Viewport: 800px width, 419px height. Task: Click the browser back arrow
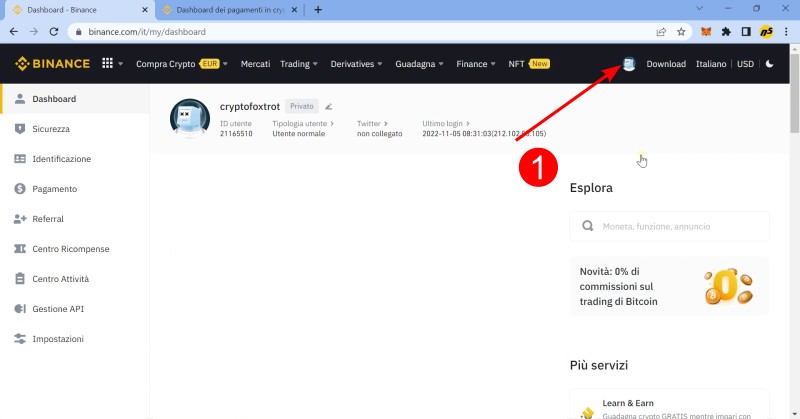click(x=14, y=32)
